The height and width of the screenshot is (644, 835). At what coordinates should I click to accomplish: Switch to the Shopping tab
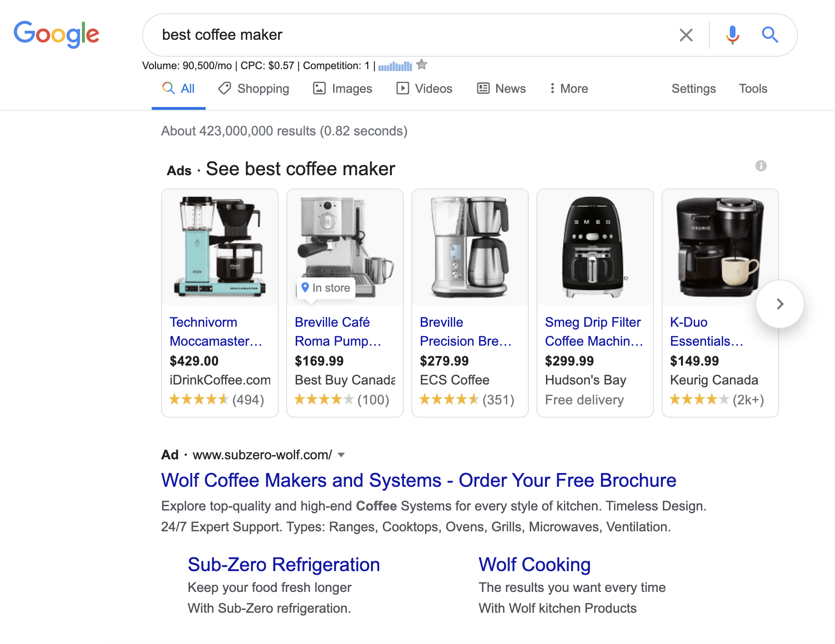254,89
